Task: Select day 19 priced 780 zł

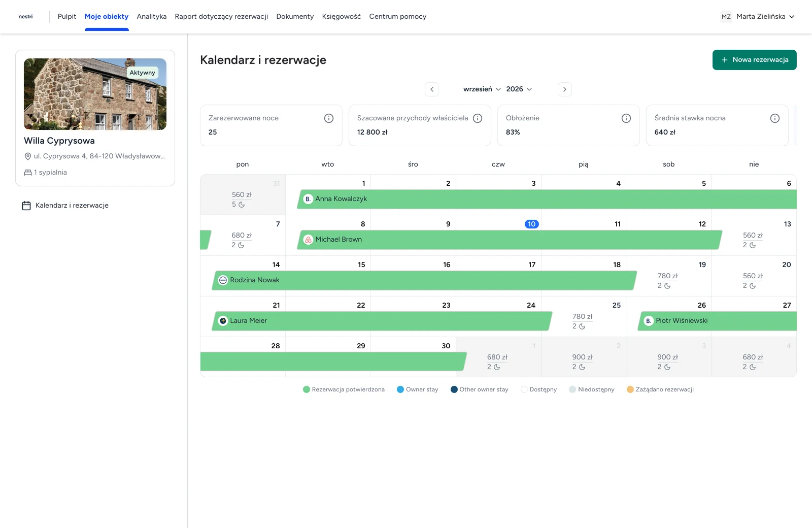Action: click(668, 276)
